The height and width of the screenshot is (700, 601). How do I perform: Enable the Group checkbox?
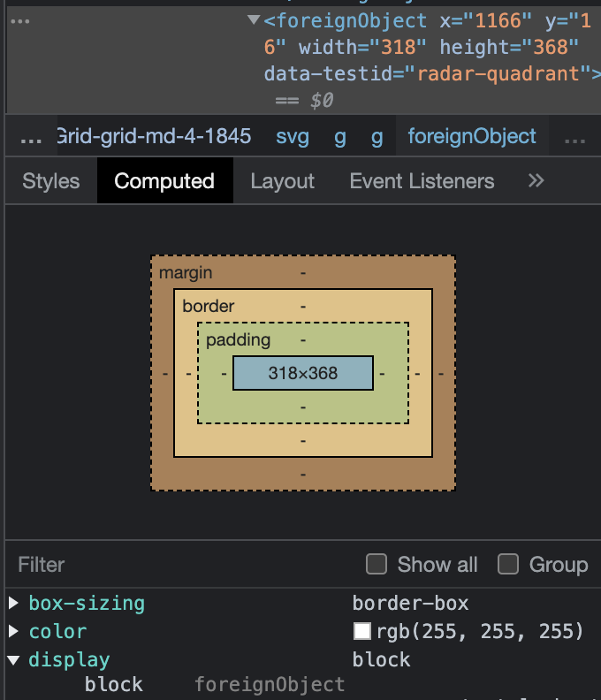pyautogui.click(x=508, y=564)
